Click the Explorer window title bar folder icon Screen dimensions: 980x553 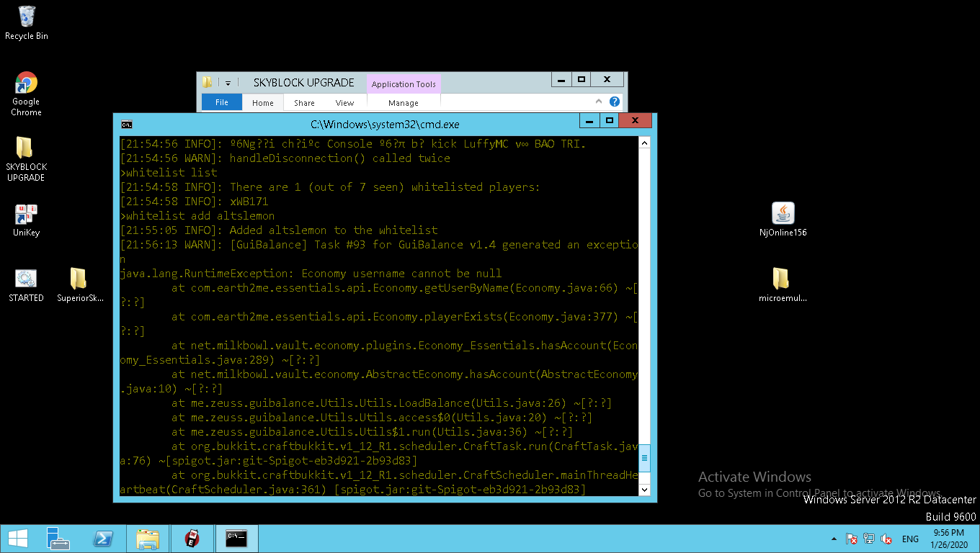coord(208,82)
